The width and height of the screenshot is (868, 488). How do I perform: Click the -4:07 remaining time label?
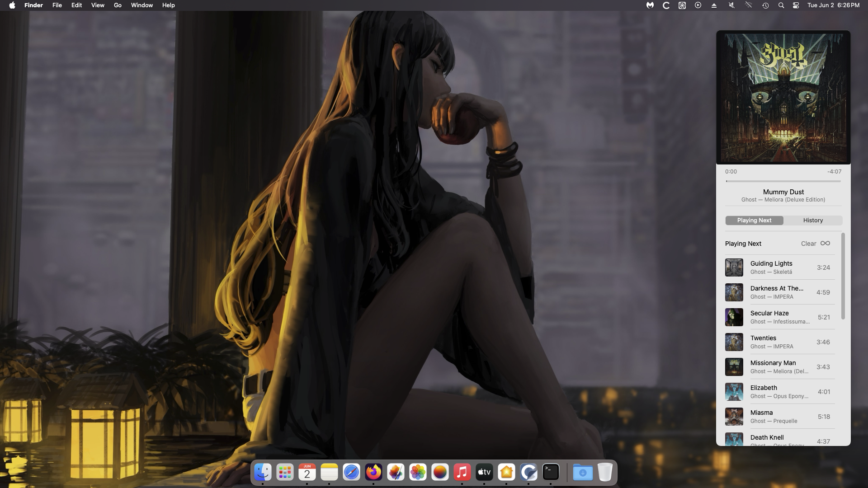click(x=834, y=172)
